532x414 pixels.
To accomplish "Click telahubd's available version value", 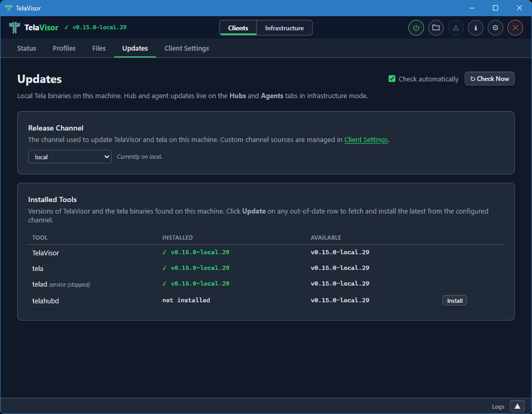I will 340,300.
